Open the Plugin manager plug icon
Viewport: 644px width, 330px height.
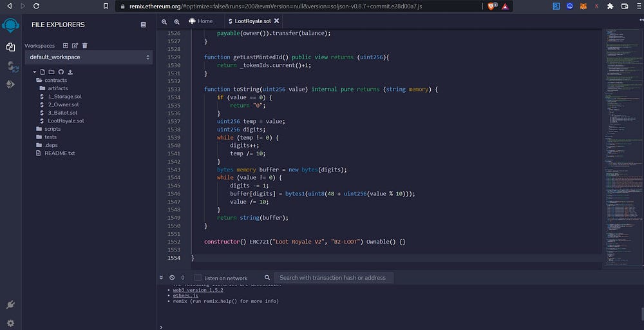point(11,304)
